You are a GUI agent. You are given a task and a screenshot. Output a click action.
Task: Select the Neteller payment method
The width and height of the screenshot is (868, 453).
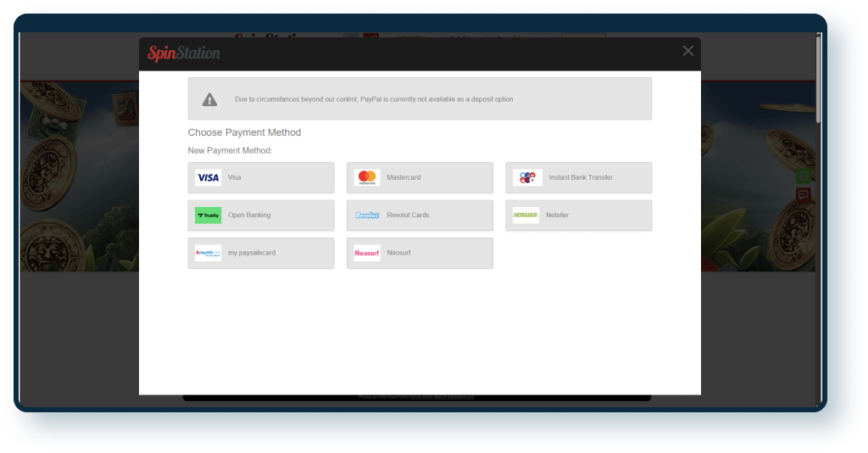[x=578, y=215]
